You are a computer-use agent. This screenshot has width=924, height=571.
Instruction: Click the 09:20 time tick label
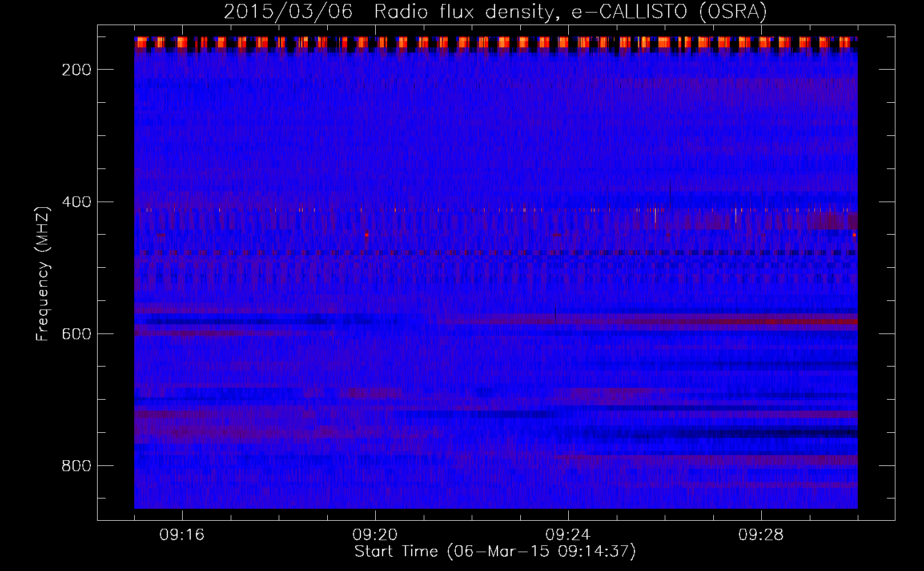pos(375,535)
